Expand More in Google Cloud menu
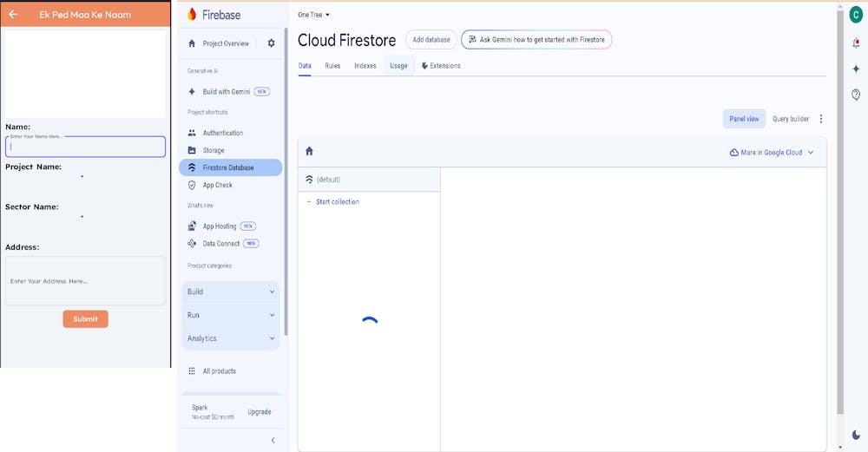The height and width of the screenshot is (452, 868). [771, 152]
